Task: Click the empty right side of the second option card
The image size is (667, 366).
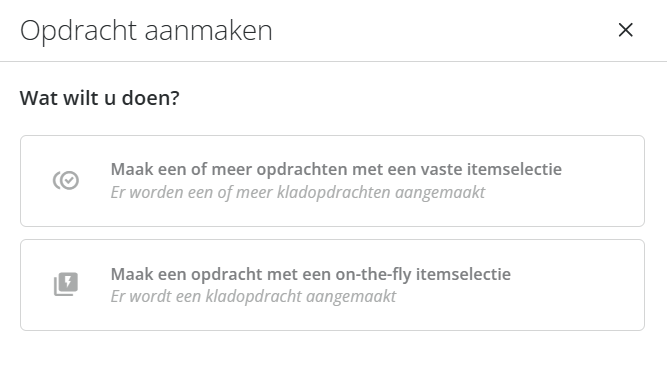Action: [579, 285]
